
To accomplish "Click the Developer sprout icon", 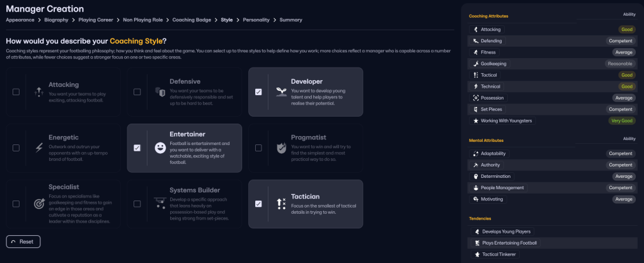I will [281, 91].
